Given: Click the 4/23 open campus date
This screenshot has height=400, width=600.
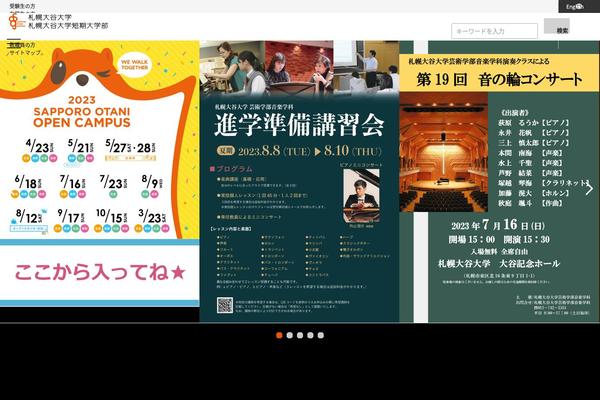Looking at the screenshot, I should click(x=39, y=150).
